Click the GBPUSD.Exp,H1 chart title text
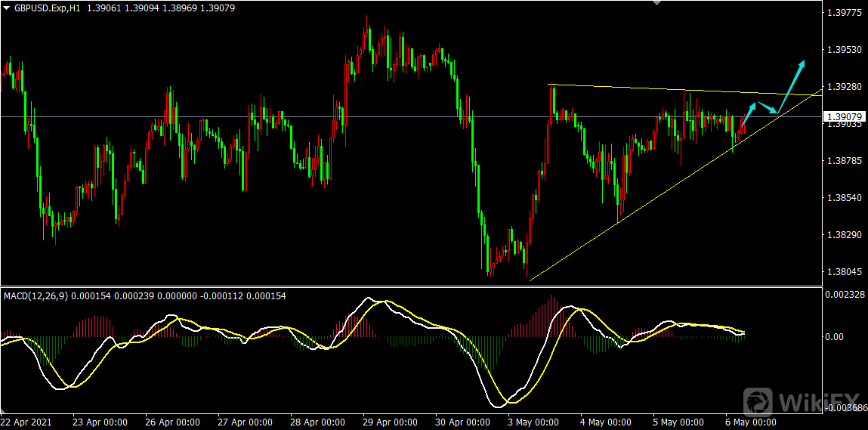Viewport: 868px width, 430px height. pyautogui.click(x=47, y=8)
